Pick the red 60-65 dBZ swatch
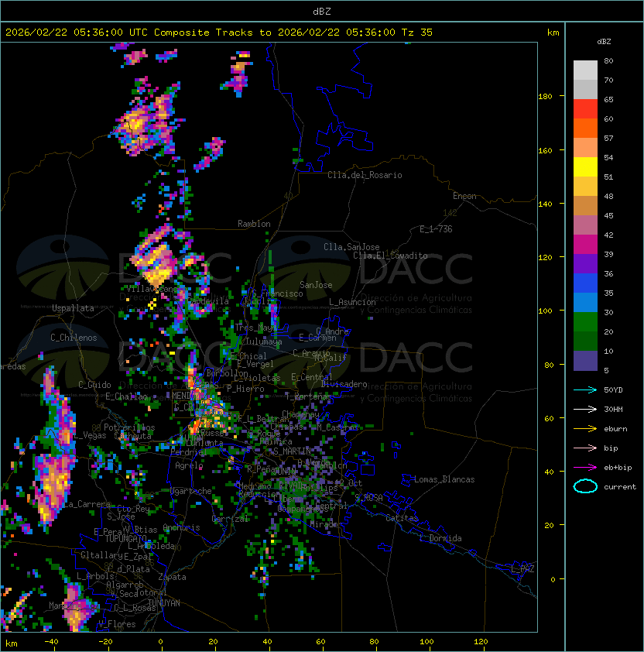The width and height of the screenshot is (644, 652). 585,109
